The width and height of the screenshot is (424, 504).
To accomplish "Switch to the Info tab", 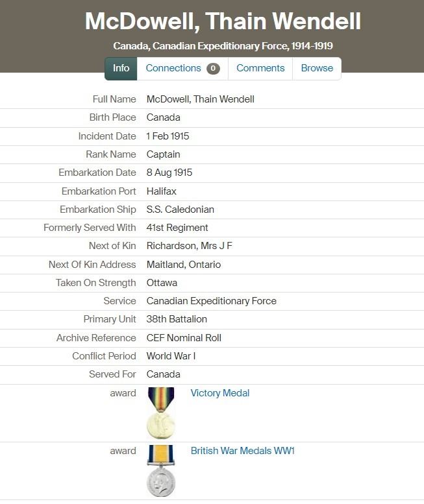I will pos(121,68).
